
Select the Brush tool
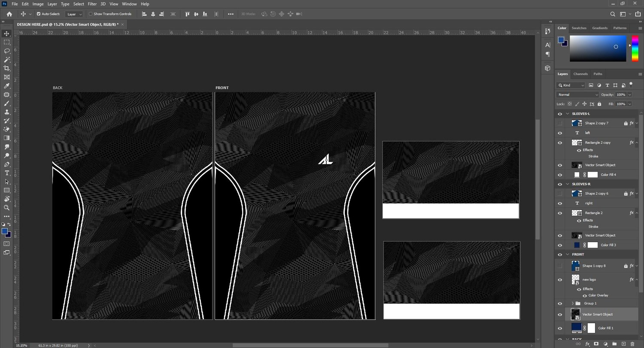pos(7,103)
